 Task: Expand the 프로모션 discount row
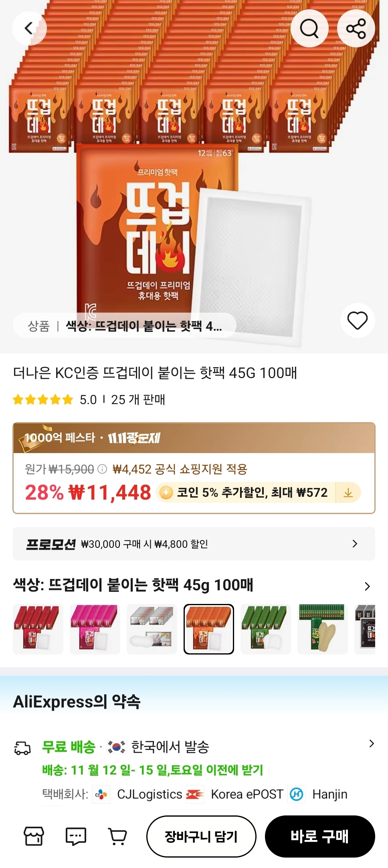194,544
